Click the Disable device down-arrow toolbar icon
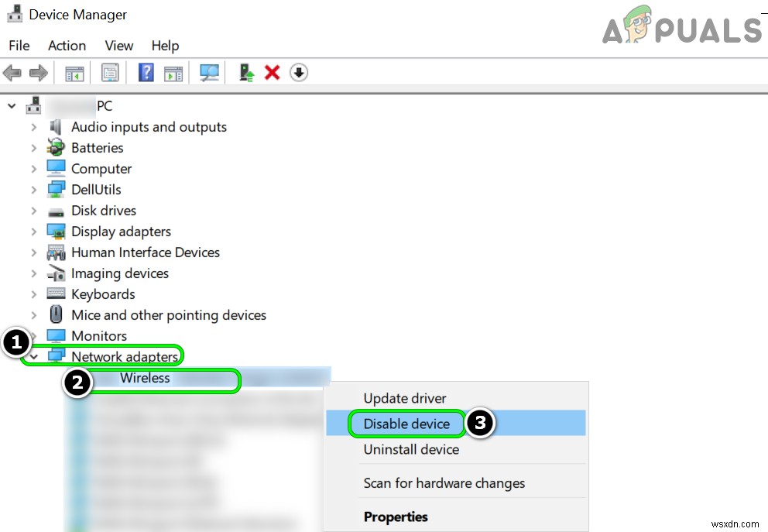The width and height of the screenshot is (768, 532). coord(299,73)
